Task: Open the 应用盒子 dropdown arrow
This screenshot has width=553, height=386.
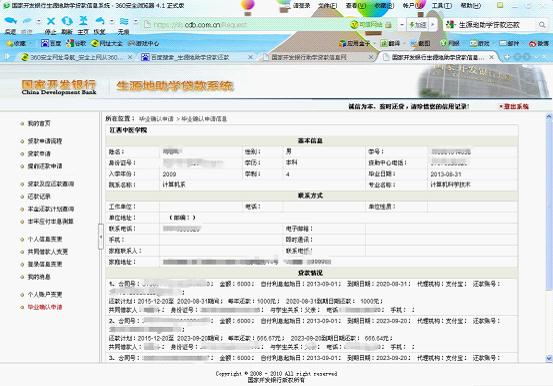Action: (x=374, y=43)
